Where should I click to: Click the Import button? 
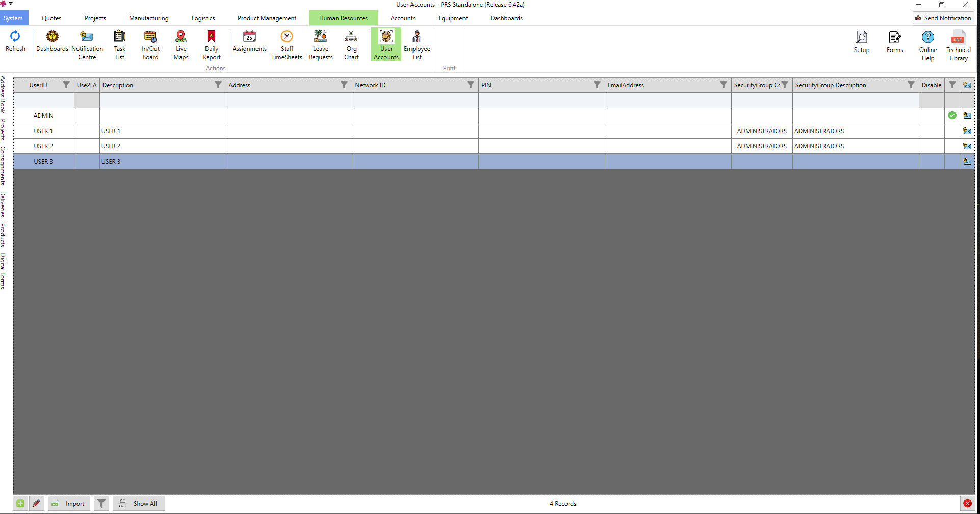point(69,503)
